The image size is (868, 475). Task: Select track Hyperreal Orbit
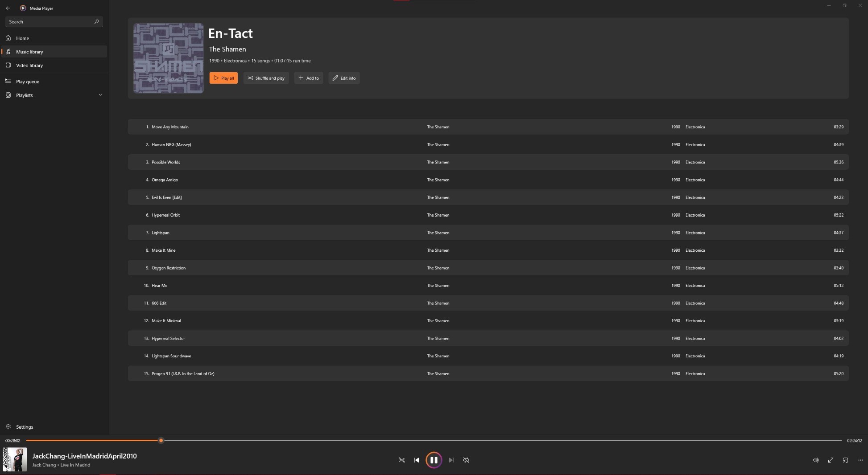pyautogui.click(x=488, y=215)
